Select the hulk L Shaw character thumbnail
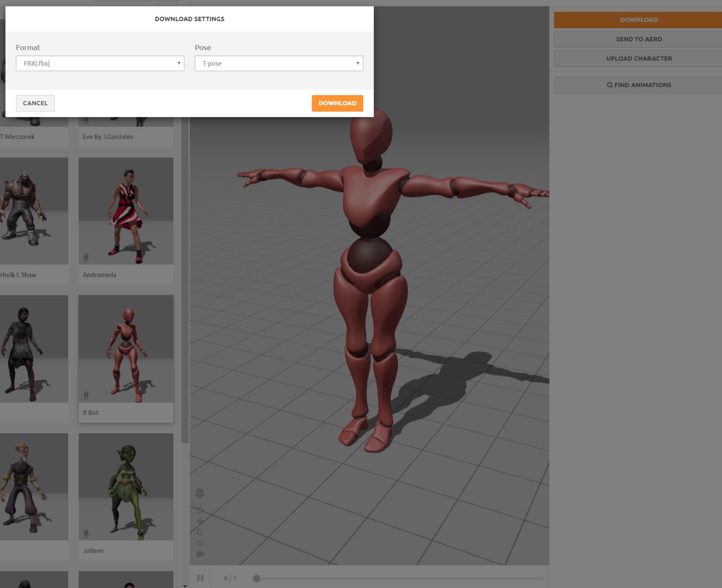This screenshot has height=588, width=722. point(34,211)
